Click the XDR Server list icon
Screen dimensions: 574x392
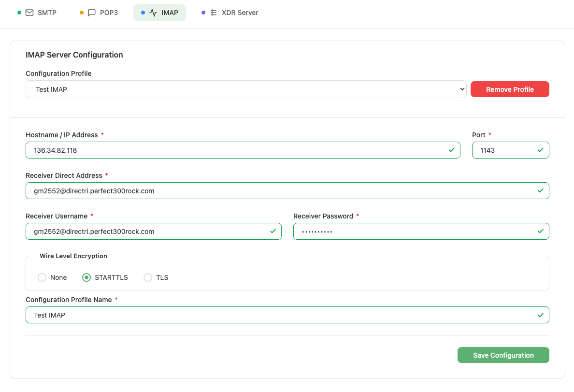coord(214,13)
